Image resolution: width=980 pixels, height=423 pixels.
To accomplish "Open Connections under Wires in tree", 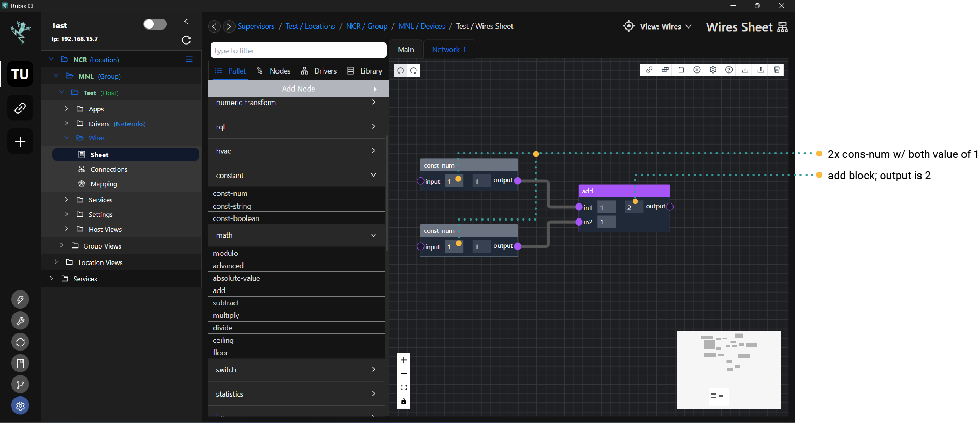I will tap(109, 169).
